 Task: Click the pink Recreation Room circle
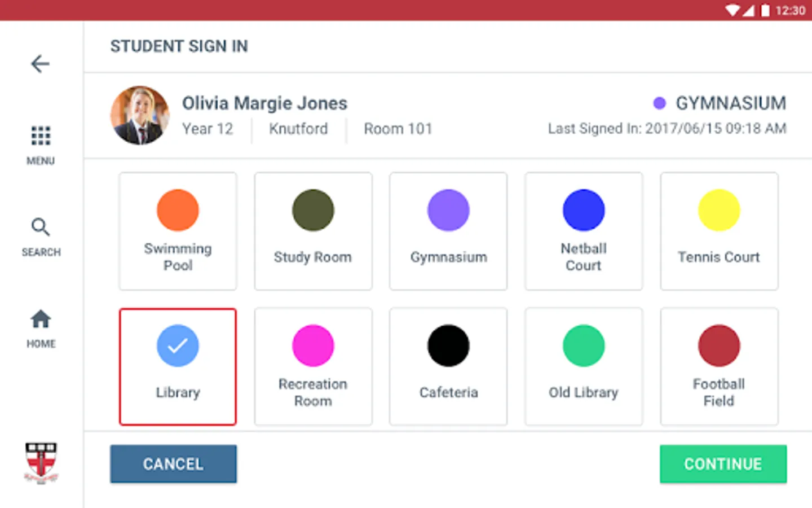[313, 345]
